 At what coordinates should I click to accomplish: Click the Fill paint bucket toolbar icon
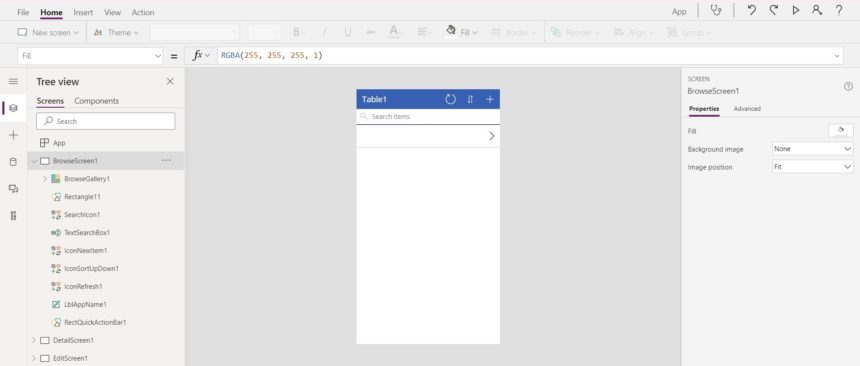(451, 31)
